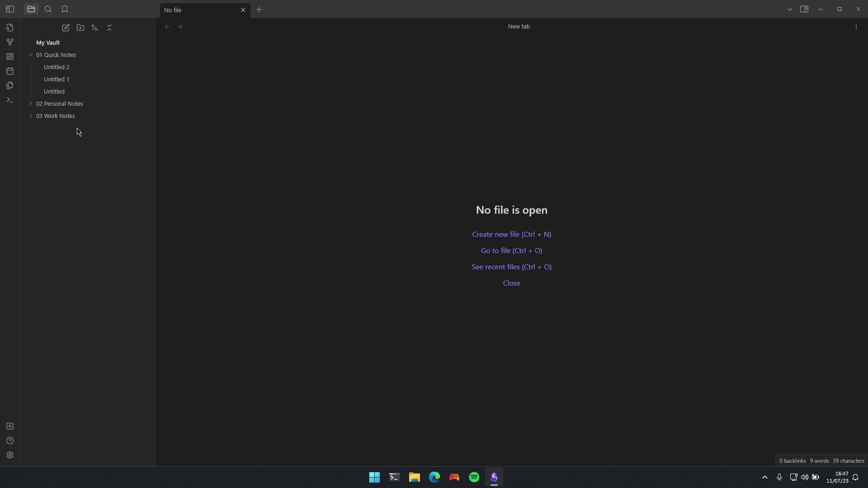Open the Untitled 2 note
Viewport: 868px width, 488px height.
click(57, 67)
